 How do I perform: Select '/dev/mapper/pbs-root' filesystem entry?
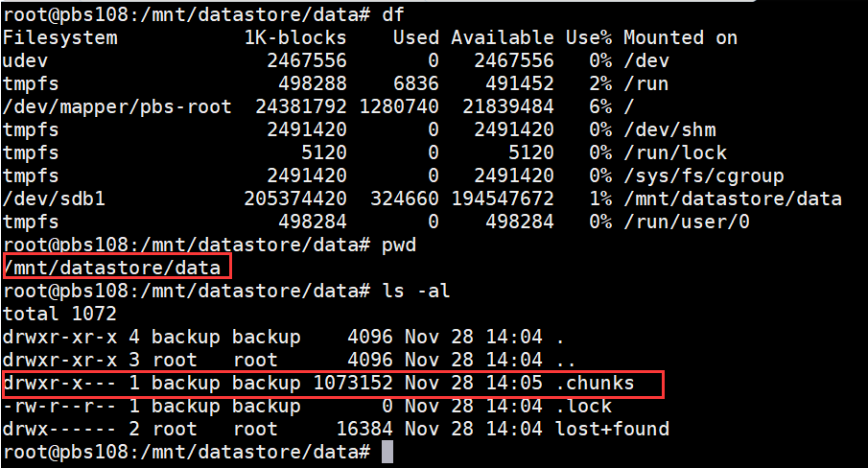pos(117,106)
